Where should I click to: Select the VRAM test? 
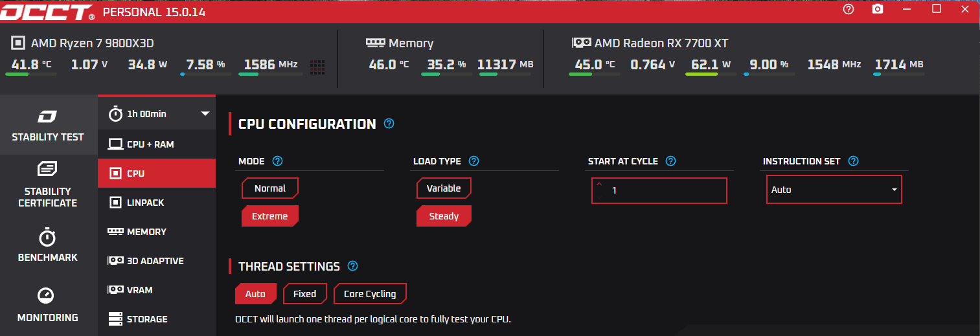click(x=156, y=289)
